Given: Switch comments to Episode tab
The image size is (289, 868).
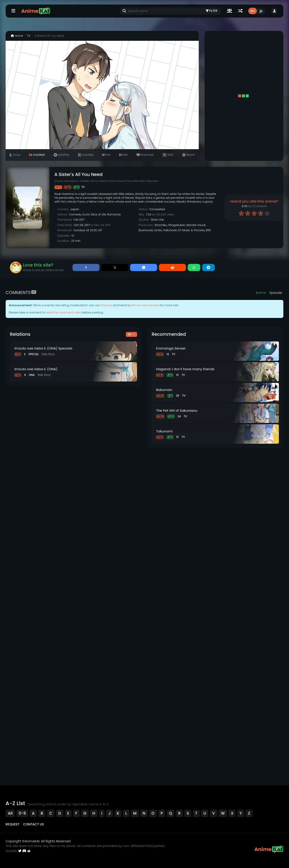Looking at the screenshot, I should coord(275,292).
